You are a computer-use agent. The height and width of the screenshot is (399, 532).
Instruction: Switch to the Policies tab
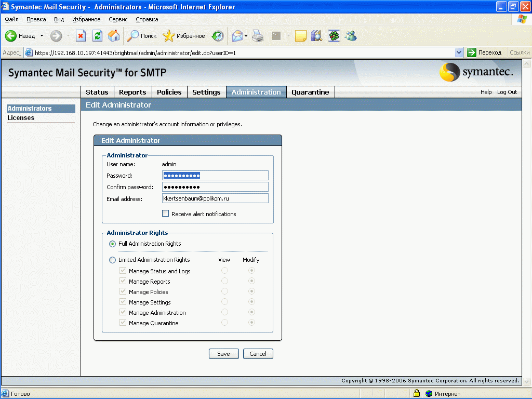click(169, 92)
